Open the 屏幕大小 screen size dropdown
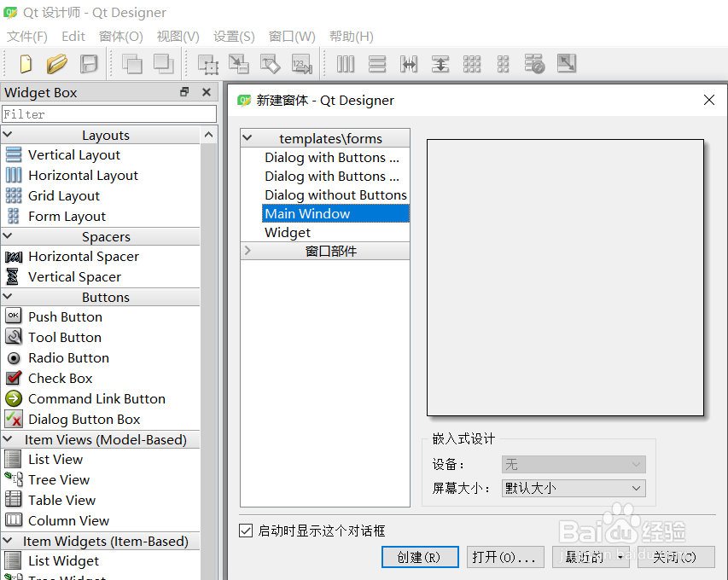Image resolution: width=728 pixels, height=580 pixels. (574, 488)
